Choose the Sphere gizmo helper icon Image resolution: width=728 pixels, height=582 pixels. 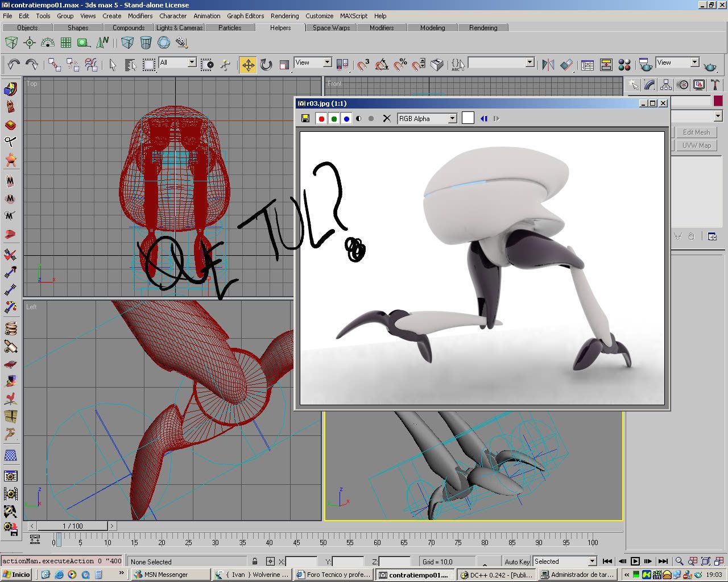(164, 43)
